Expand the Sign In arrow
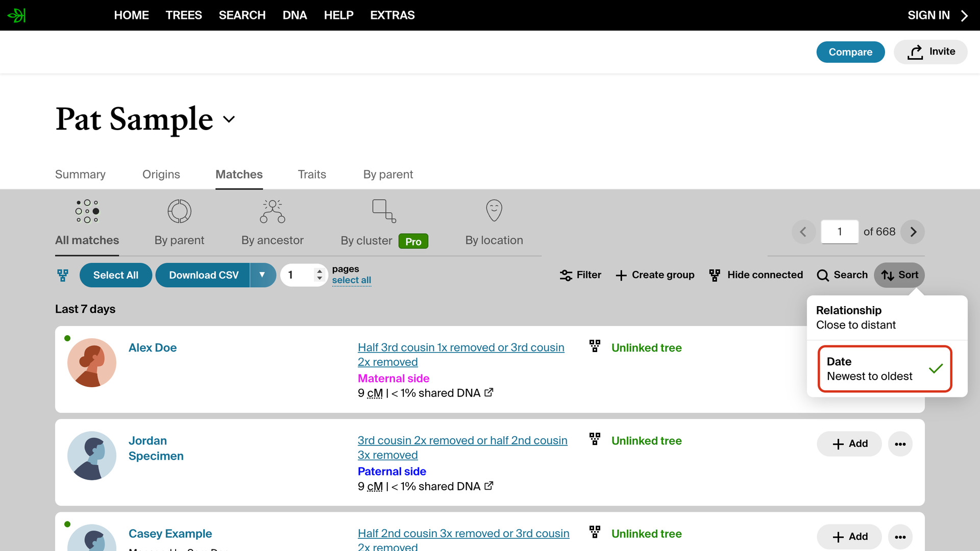The width and height of the screenshot is (980, 551). pyautogui.click(x=964, y=16)
